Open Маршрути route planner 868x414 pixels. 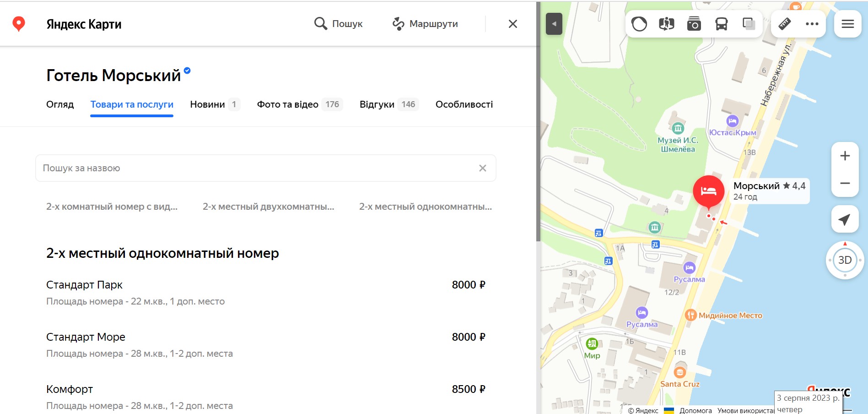click(425, 24)
